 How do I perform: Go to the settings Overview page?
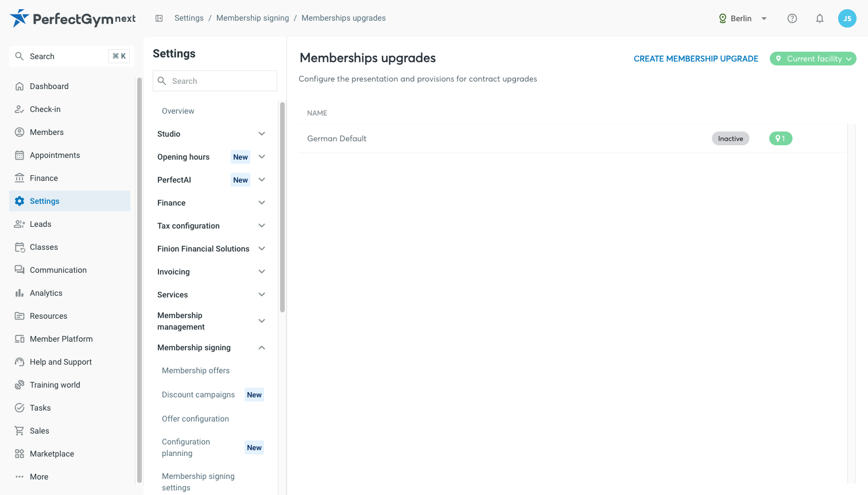coord(178,111)
